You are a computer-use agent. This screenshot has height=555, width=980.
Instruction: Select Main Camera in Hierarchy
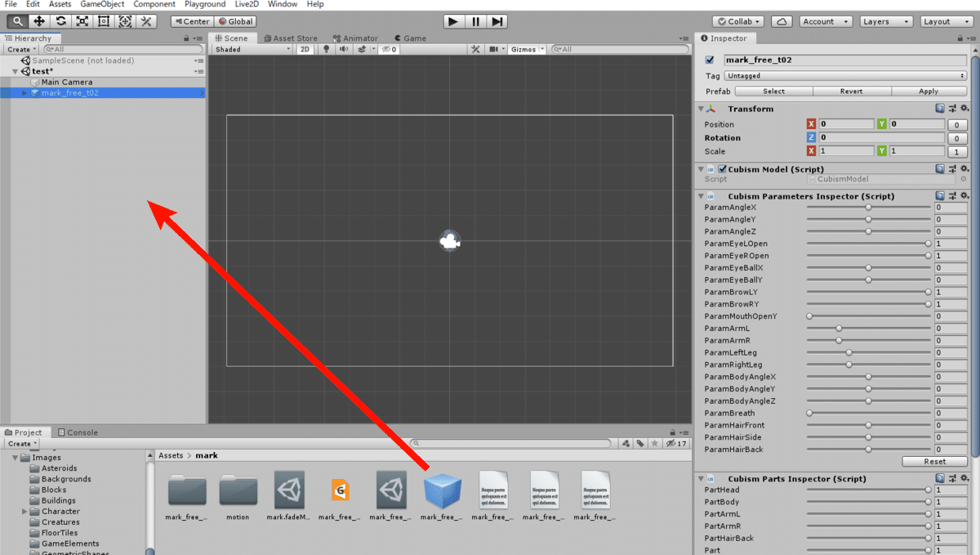67,82
